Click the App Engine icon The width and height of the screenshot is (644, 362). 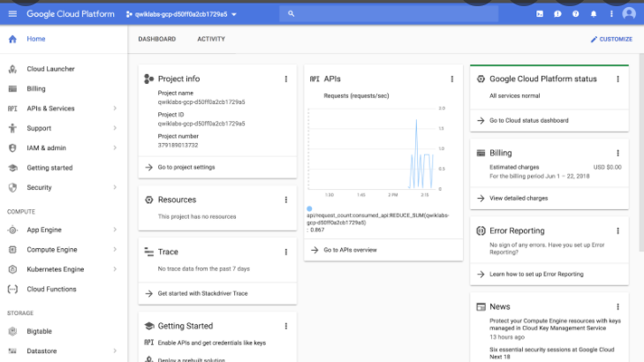[x=12, y=230]
